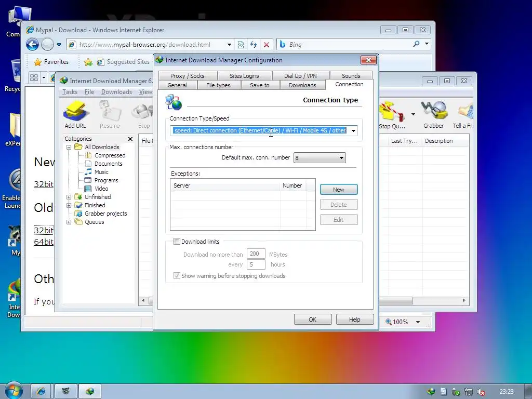Switch to the File types tab

218,85
